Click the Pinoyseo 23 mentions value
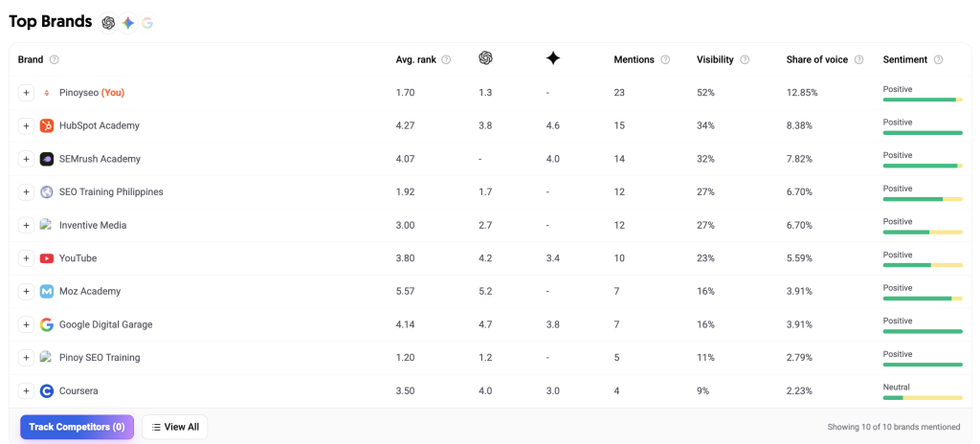Screen dimensions: 980x444 [x=619, y=93]
